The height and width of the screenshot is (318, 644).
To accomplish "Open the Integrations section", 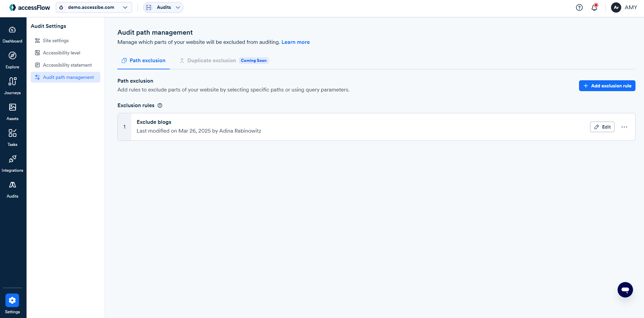I will (13, 164).
